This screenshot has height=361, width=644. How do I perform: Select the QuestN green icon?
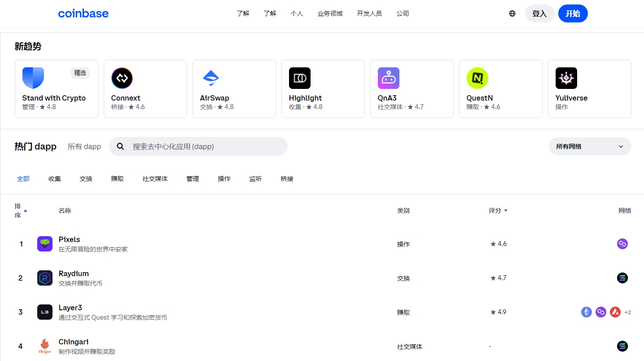[477, 78]
